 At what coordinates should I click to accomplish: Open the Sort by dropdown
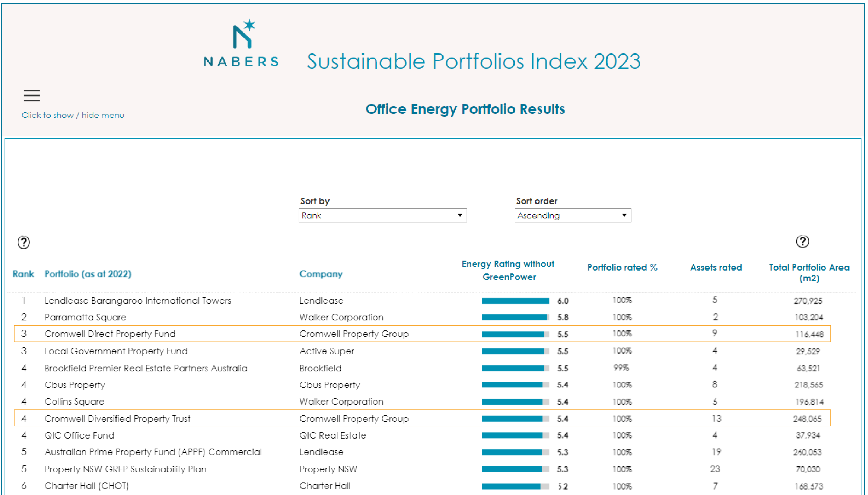click(382, 216)
